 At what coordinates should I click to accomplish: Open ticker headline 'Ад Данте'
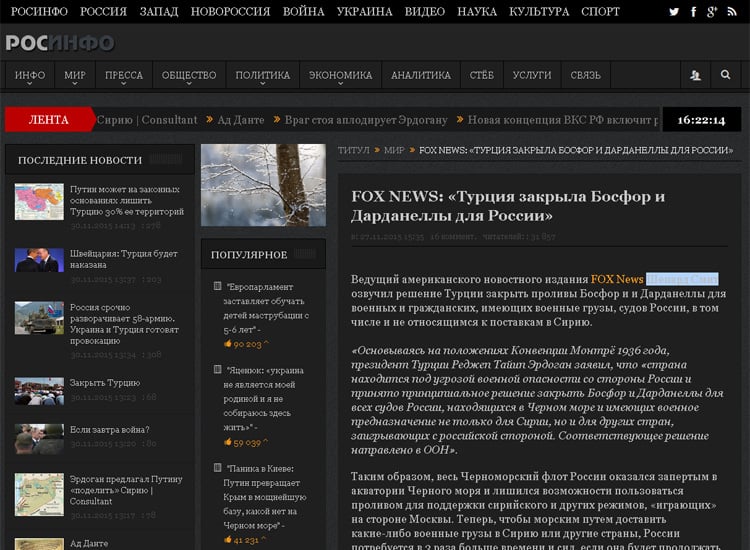(241, 120)
